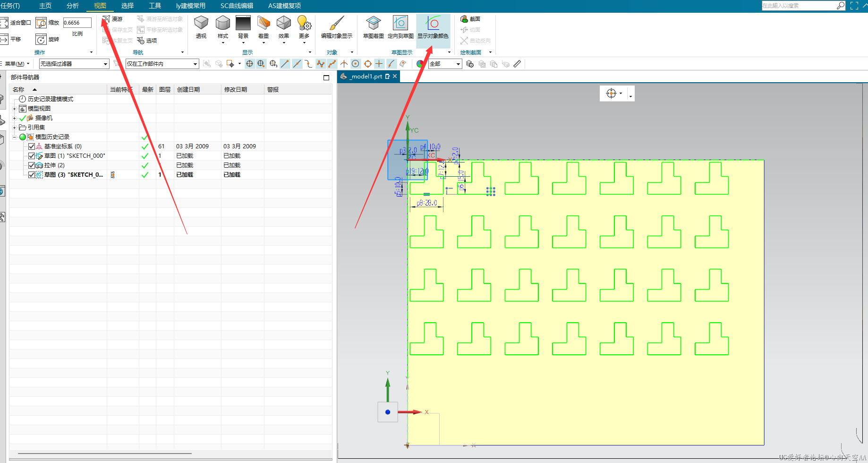Image resolution: width=868 pixels, height=463 pixels.
Task: Open the AS建模复项 ribbon tab
Action: coord(284,6)
